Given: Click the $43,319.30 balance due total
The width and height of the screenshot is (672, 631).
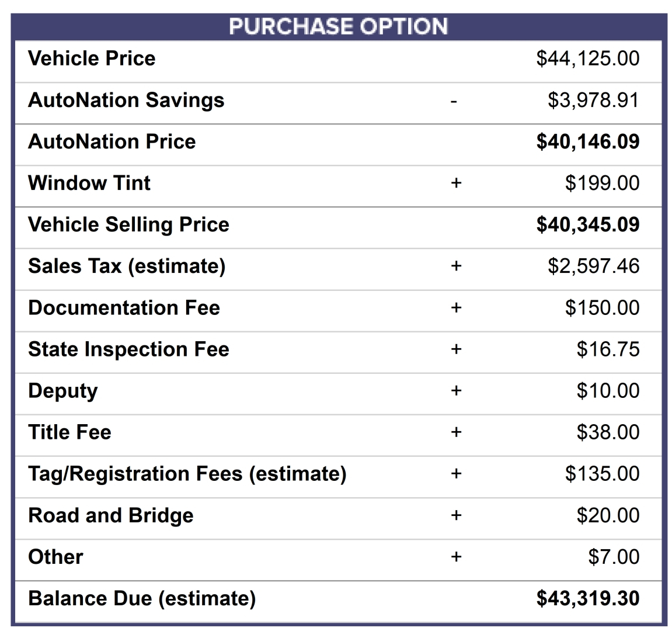Looking at the screenshot, I should (x=587, y=598).
